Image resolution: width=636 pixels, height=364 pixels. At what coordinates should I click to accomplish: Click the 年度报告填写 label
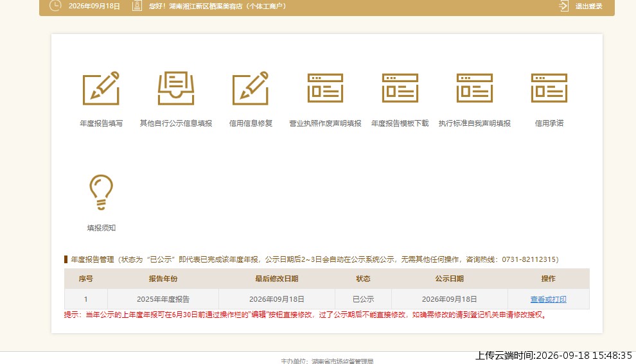click(x=101, y=123)
